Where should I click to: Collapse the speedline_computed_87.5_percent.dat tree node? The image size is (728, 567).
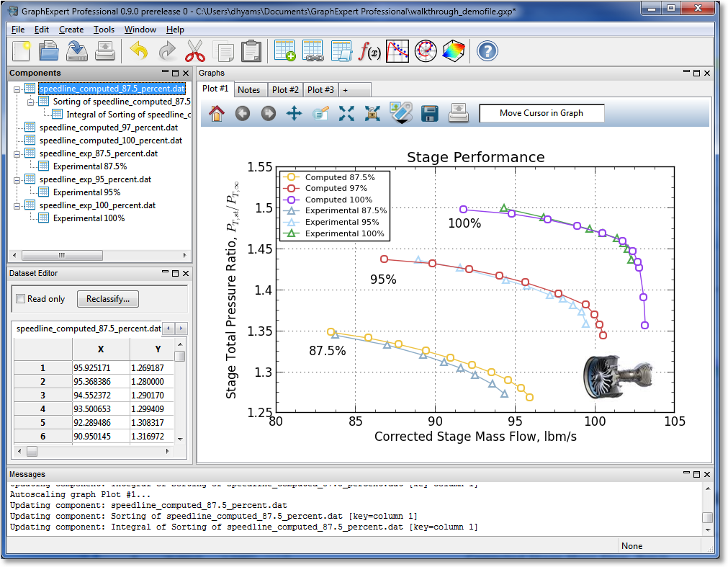click(x=17, y=89)
